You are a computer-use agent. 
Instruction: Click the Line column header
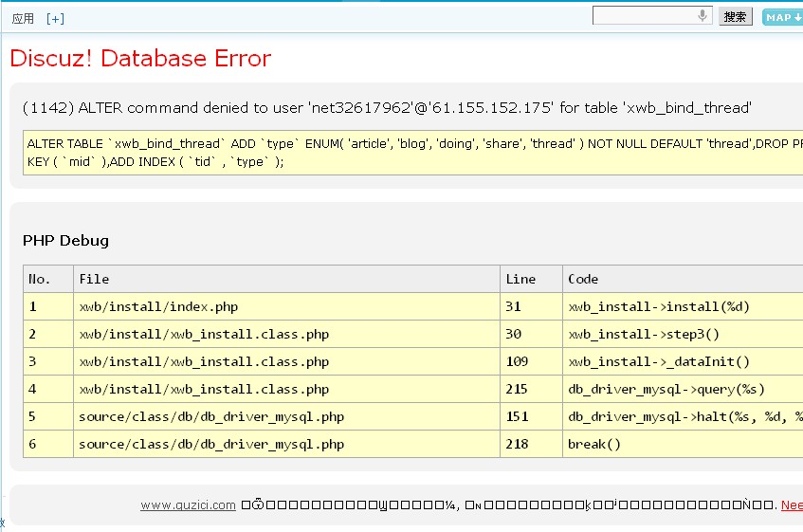point(531,279)
